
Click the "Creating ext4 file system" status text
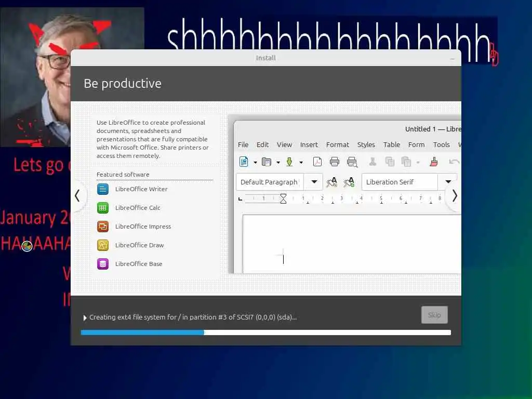coord(193,317)
